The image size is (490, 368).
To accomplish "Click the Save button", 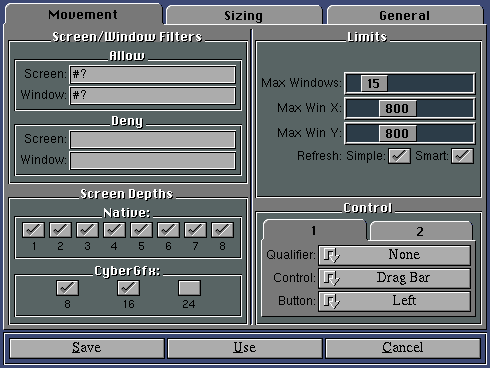I will (x=87, y=348).
